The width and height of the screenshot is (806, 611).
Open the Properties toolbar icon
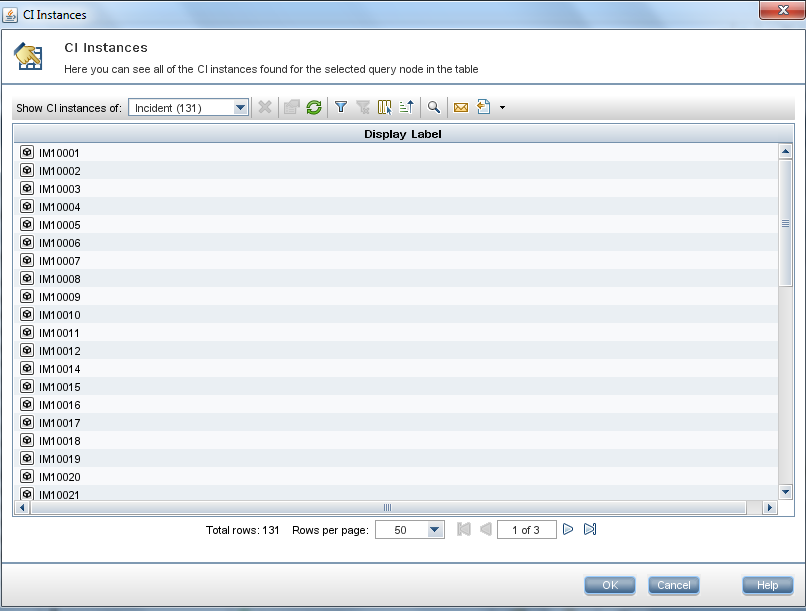(291, 107)
